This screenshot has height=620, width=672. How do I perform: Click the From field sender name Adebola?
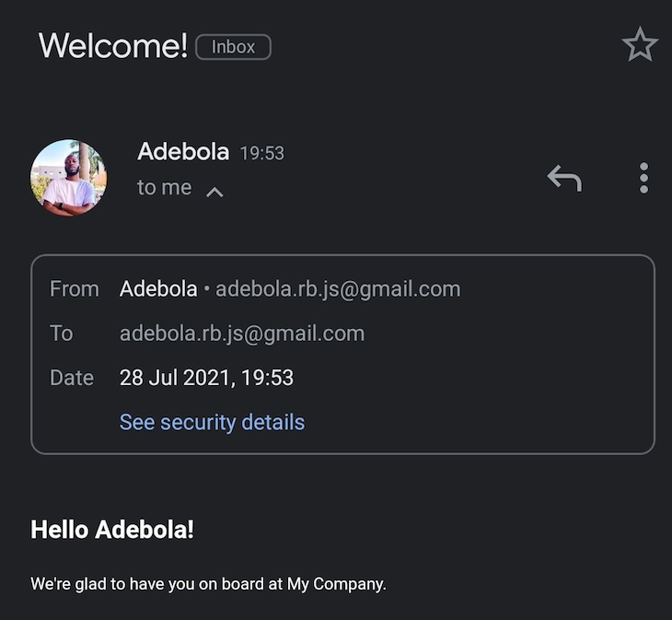(x=158, y=288)
